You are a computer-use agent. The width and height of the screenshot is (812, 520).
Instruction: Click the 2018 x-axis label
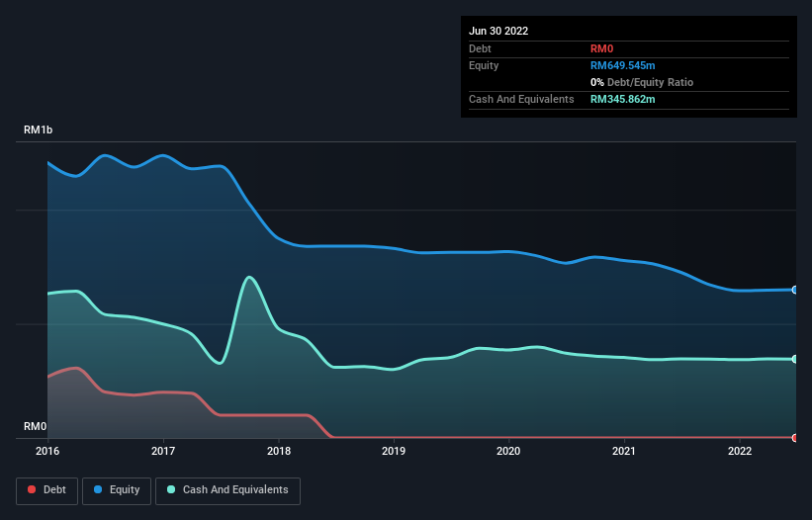279,451
